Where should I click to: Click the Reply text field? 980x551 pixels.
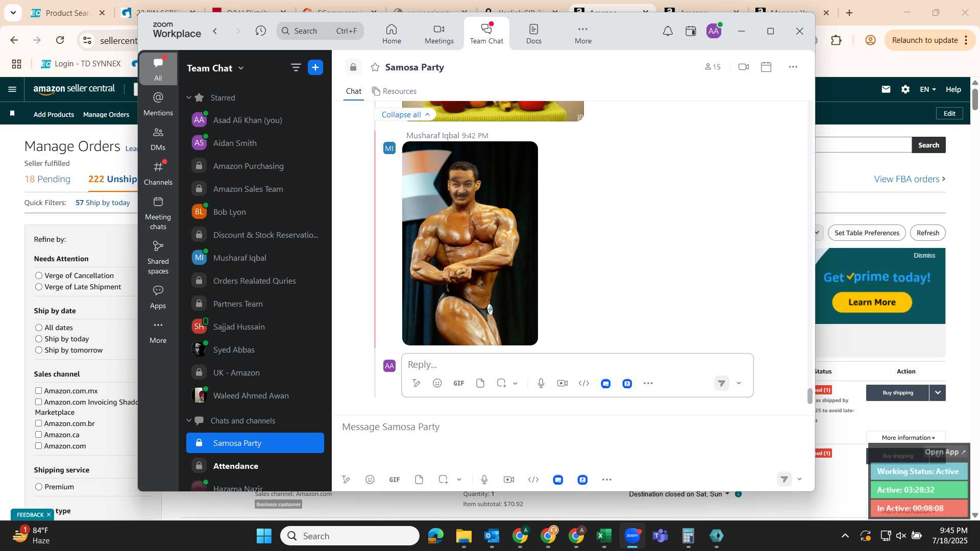point(577,365)
